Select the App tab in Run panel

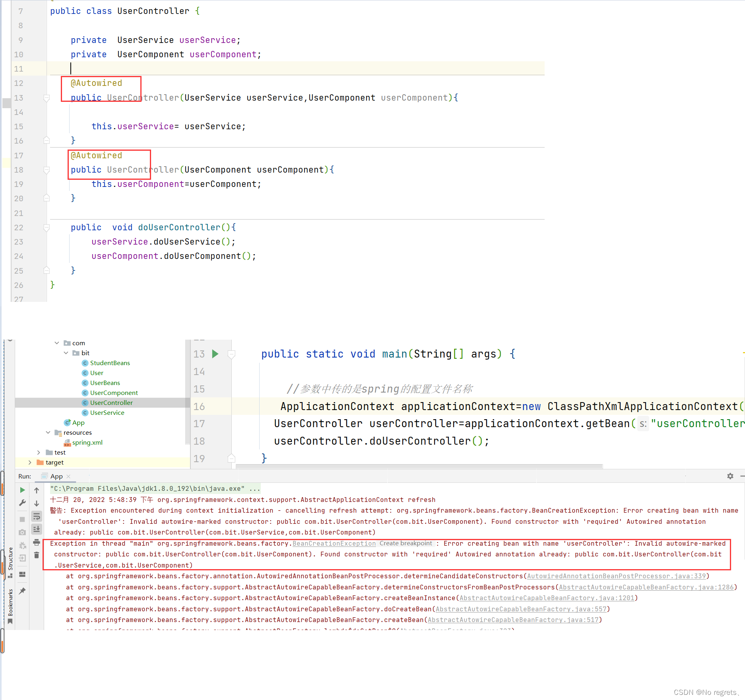[x=56, y=476]
